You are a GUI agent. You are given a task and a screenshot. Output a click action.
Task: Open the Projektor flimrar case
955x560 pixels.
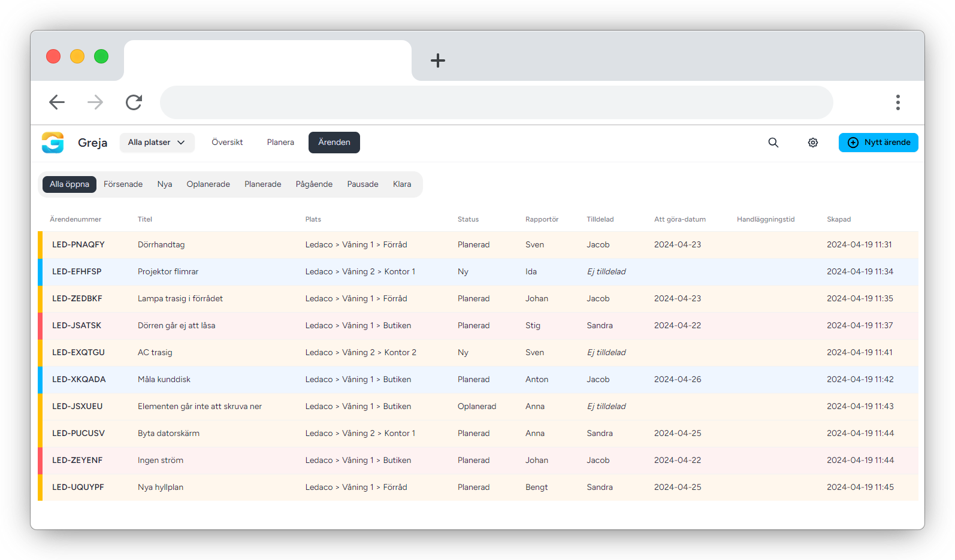168,271
